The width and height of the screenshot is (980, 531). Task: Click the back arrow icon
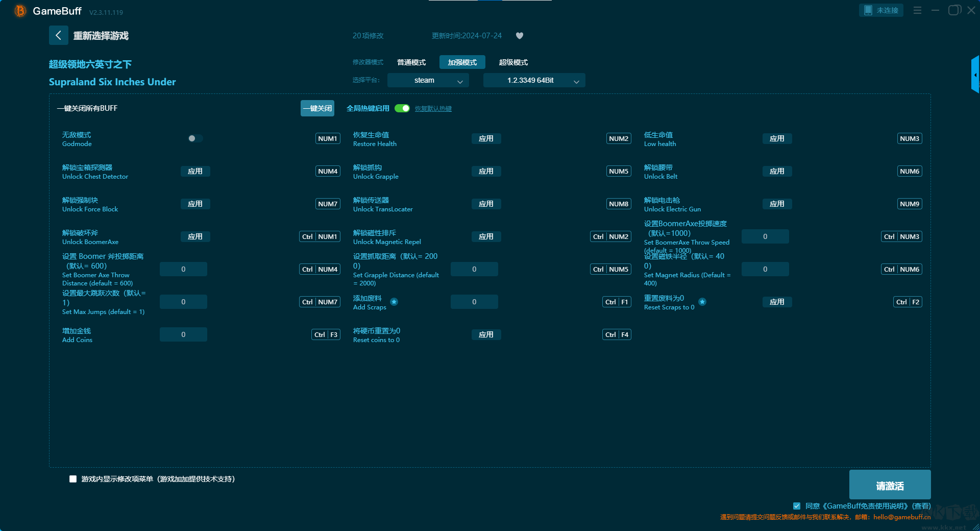point(58,35)
